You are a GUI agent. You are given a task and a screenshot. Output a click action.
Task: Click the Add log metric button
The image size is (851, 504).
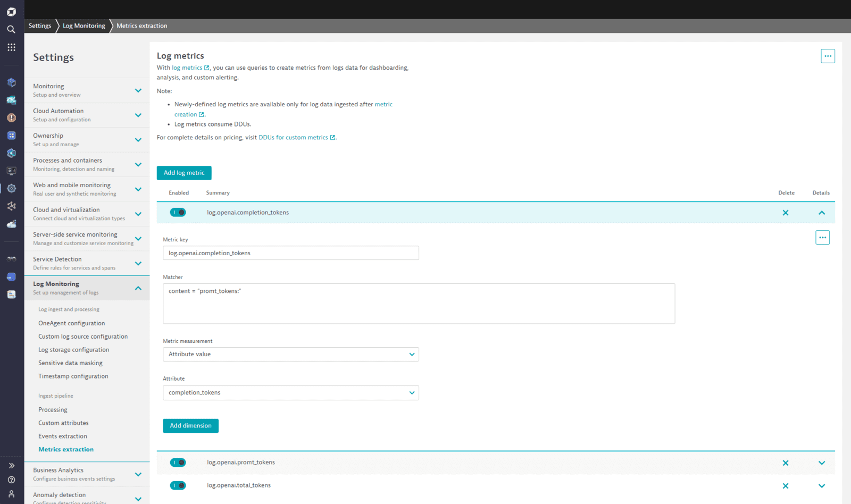click(183, 173)
